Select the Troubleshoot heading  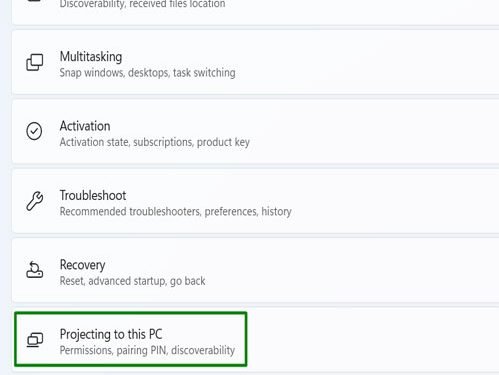pos(93,195)
